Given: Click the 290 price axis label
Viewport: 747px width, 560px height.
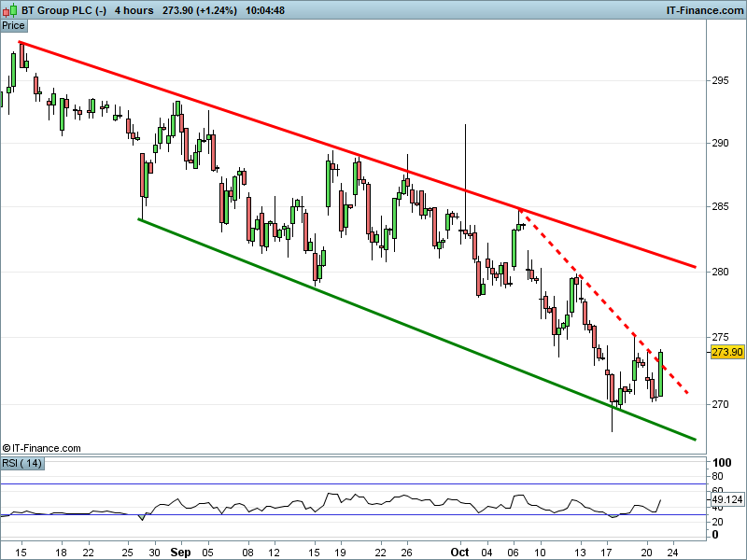Looking at the screenshot, I should (x=720, y=143).
